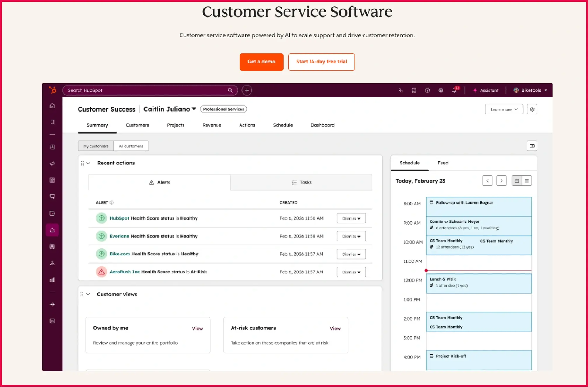Image resolution: width=588 pixels, height=387 pixels.
Task: Open the bottom sidebar template icon
Action: (52, 321)
